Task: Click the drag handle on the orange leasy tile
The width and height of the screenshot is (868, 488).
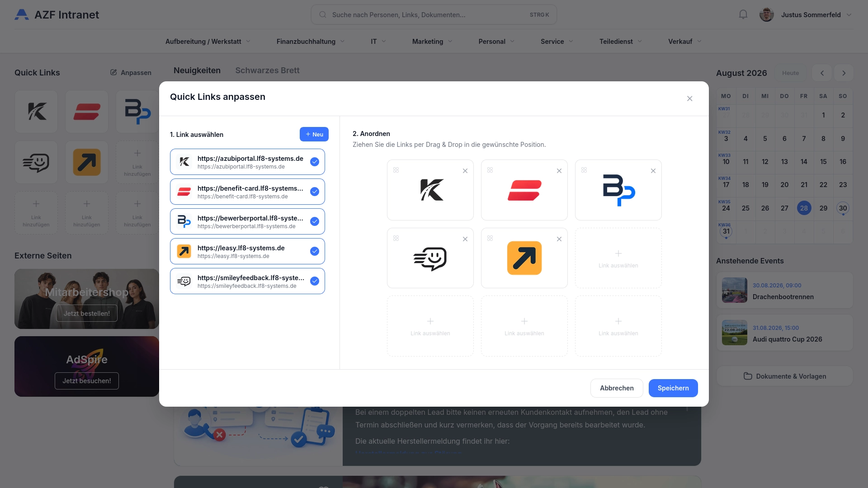Action: [x=490, y=238]
